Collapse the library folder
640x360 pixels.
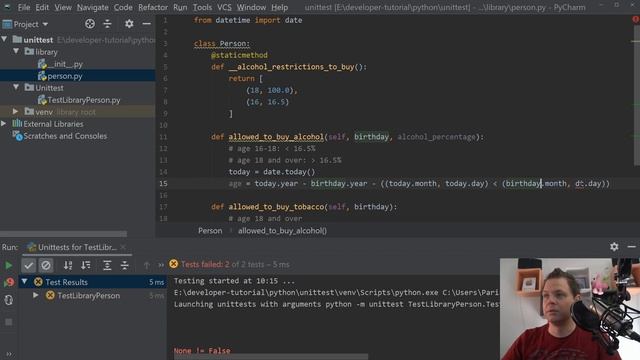(16, 51)
